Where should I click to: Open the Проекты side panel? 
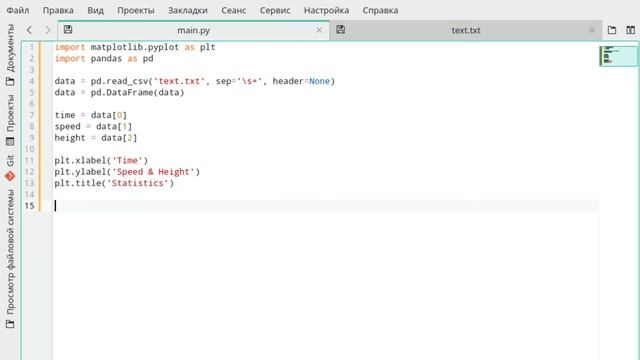(x=10, y=120)
